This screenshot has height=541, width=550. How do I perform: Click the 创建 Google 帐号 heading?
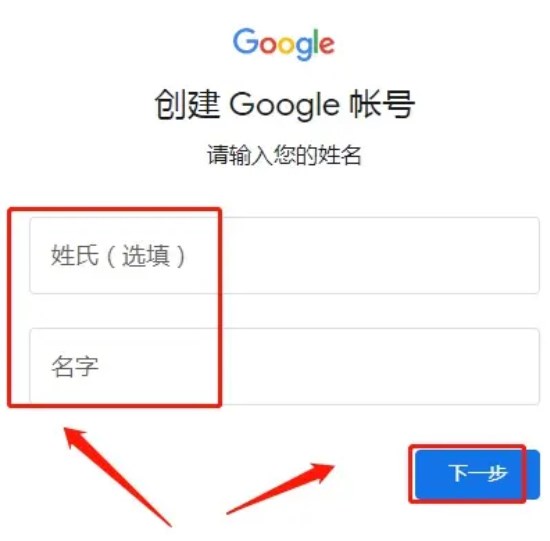[x=285, y=105]
